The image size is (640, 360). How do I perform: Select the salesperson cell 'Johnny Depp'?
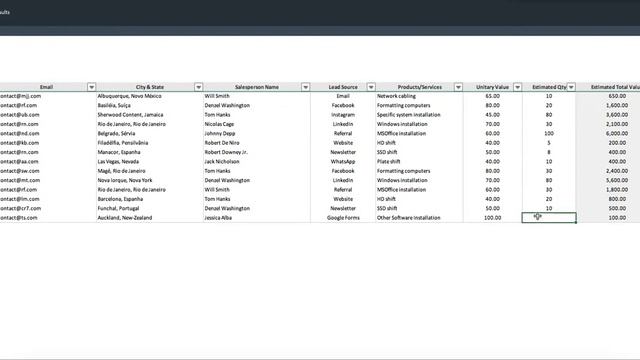[x=257, y=133]
